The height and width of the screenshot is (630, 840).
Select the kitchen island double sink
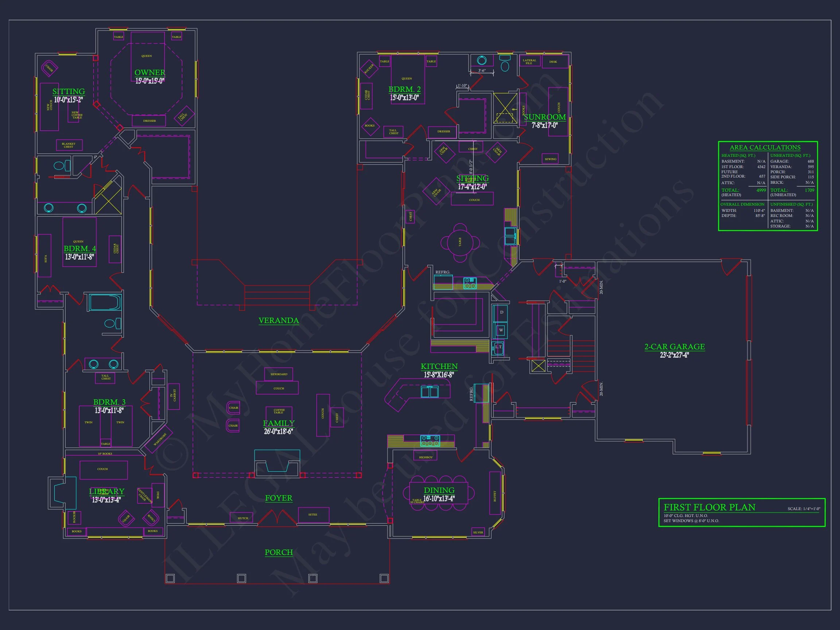click(429, 391)
